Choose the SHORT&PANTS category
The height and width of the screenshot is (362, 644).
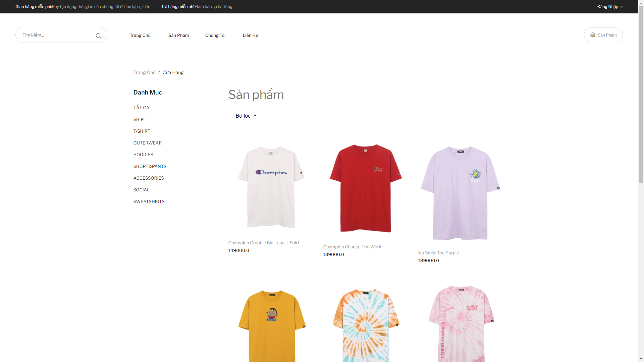[x=150, y=166]
